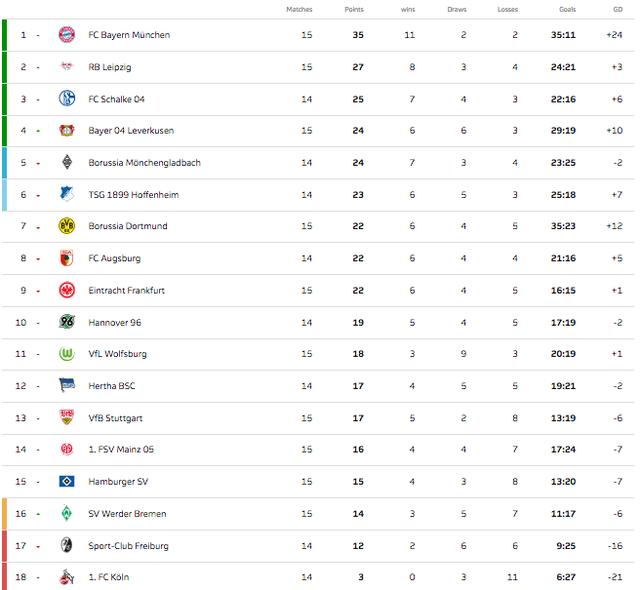Click the RB Leipzig club logo
Image resolution: width=640 pixels, height=590 pixels.
click(x=67, y=66)
